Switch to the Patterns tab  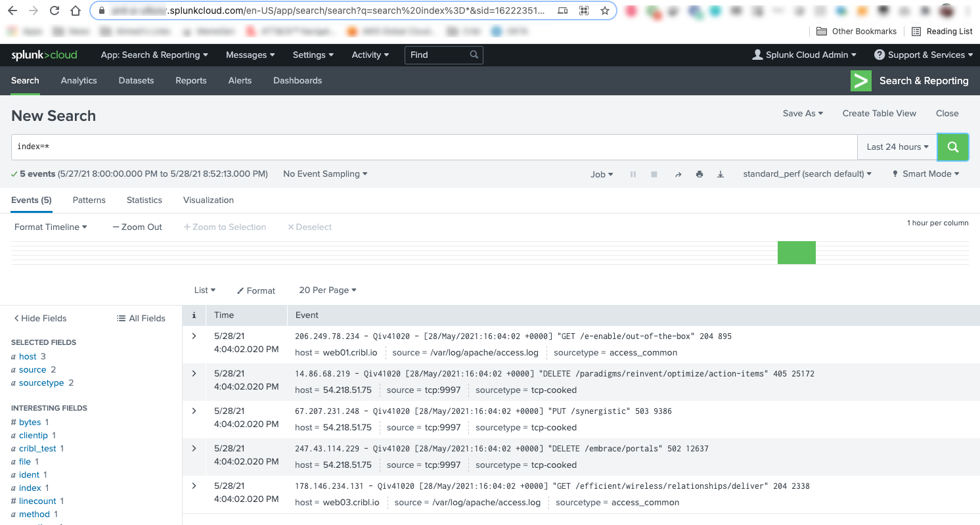(89, 200)
